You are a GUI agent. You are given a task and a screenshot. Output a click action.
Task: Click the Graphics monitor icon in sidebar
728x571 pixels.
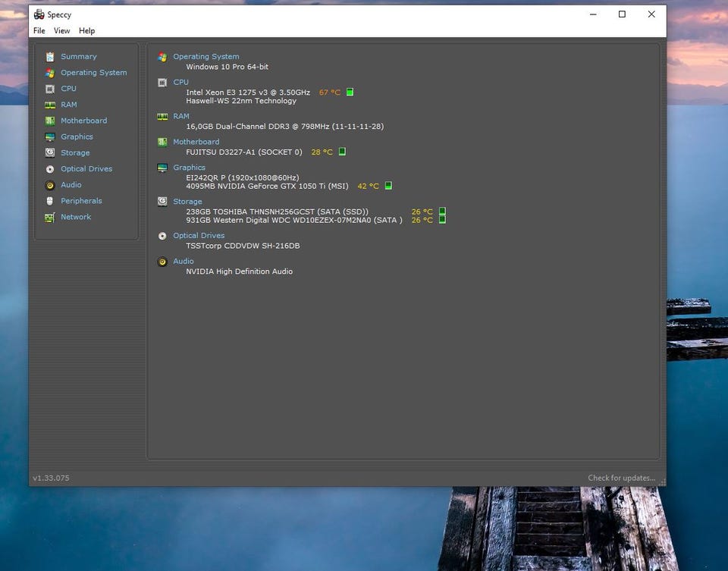pyautogui.click(x=50, y=137)
